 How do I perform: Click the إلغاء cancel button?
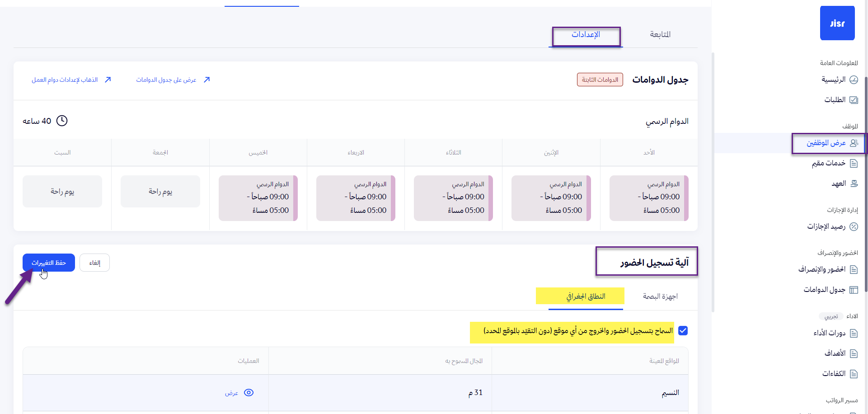(94, 263)
